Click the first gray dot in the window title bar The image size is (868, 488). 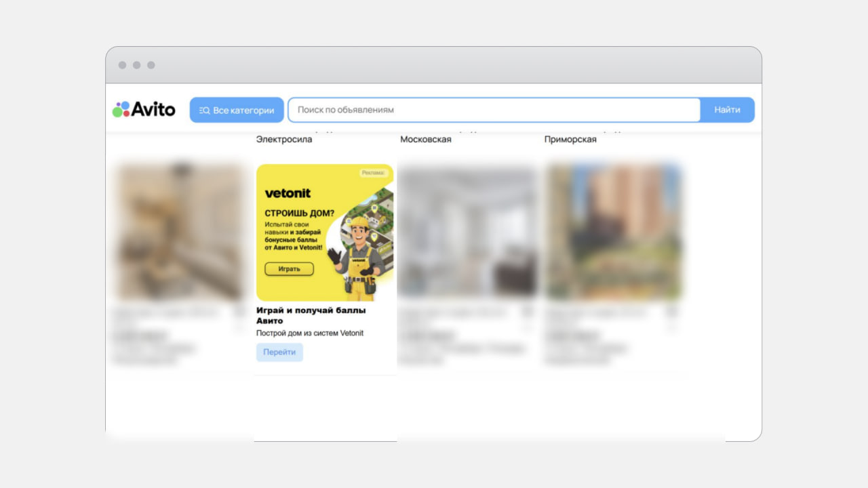(x=123, y=65)
